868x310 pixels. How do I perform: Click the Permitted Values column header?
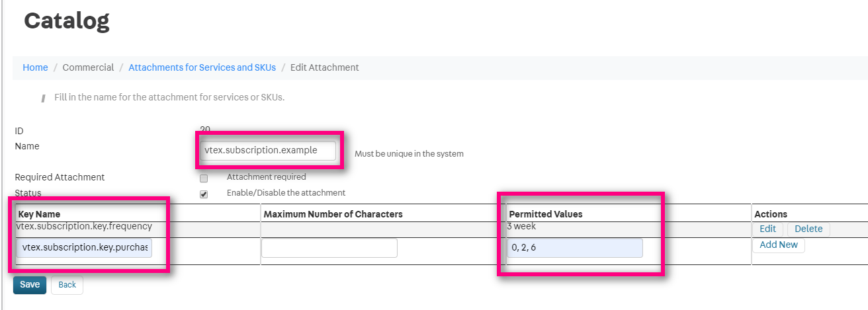[x=545, y=214]
